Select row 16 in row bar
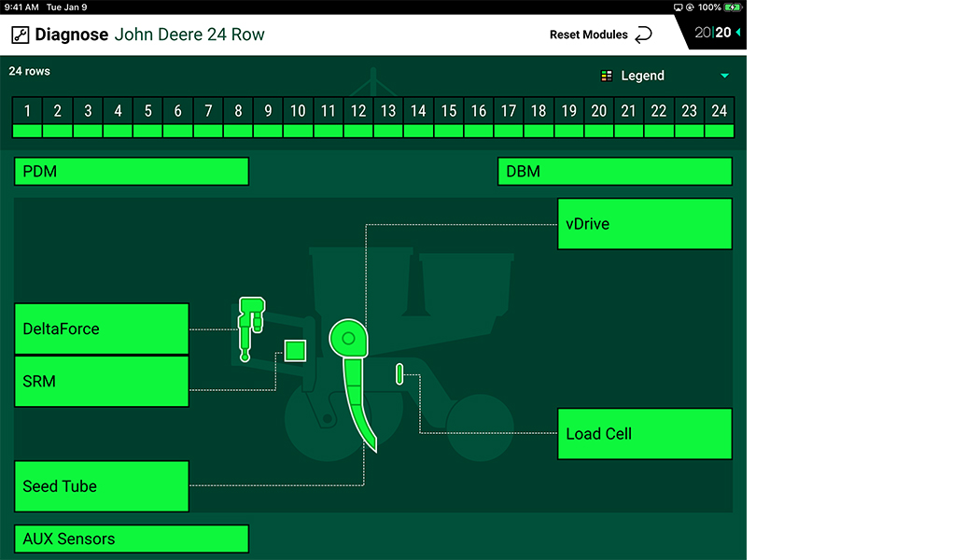Viewport: 980px width, 560px height. 479,118
